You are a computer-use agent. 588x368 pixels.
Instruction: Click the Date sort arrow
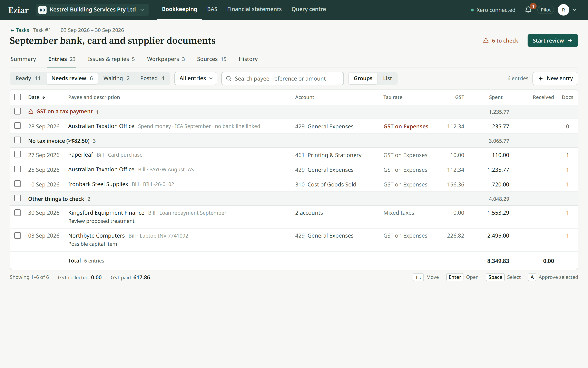click(x=43, y=97)
